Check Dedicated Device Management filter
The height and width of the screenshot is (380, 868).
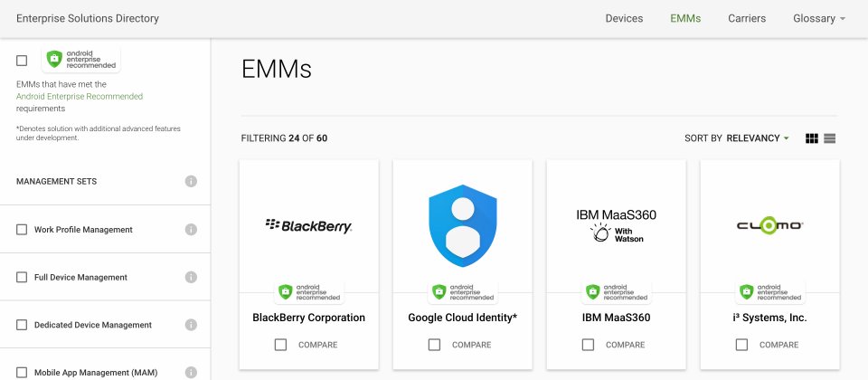point(22,325)
